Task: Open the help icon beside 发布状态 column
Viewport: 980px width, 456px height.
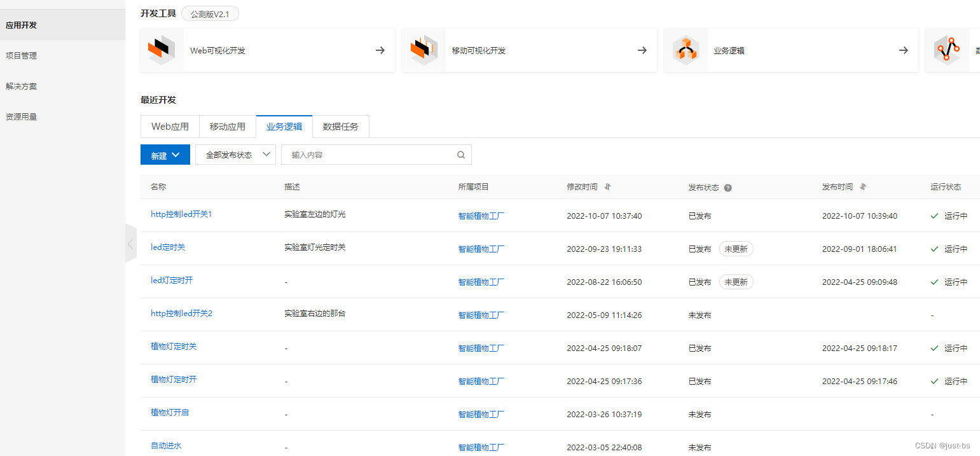Action: pos(728,188)
